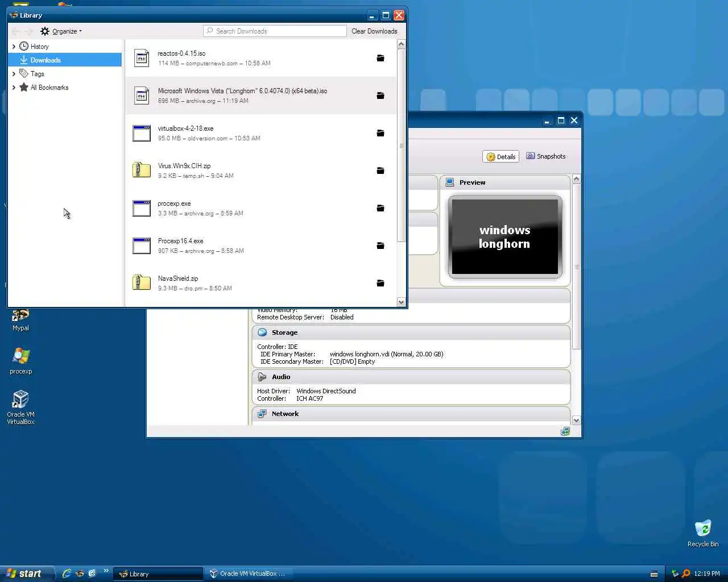728x582 pixels.
Task: Switch to Library taskbar button
Action: (x=158, y=574)
